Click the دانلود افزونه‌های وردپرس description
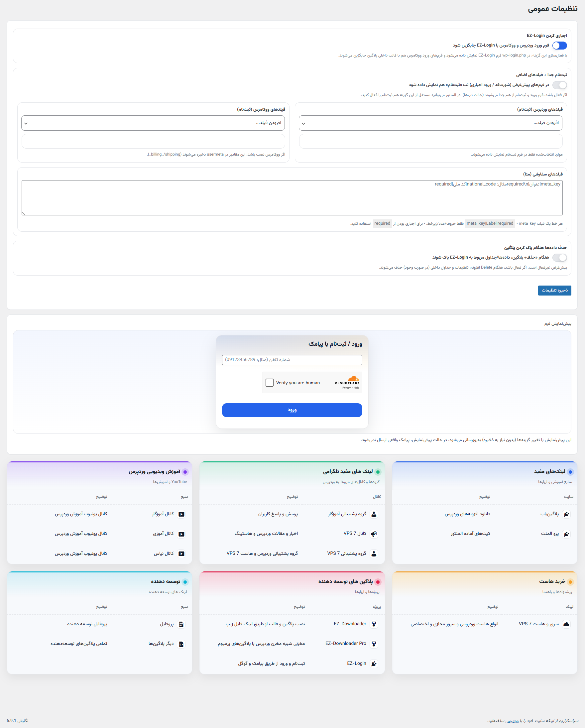The height and width of the screenshot is (728, 585). 467,514
